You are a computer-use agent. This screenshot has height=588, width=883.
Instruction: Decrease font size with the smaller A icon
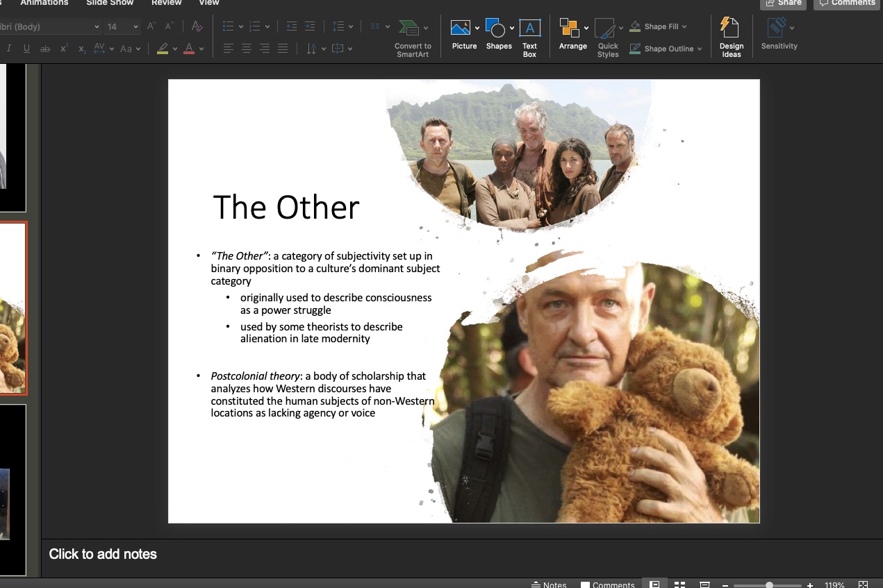coord(169,26)
